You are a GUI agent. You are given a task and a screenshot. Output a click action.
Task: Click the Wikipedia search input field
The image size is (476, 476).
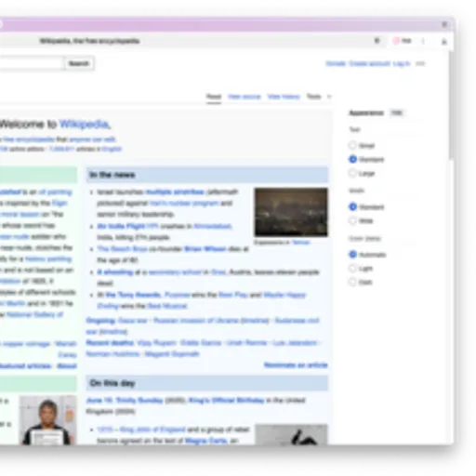[x=32, y=63]
